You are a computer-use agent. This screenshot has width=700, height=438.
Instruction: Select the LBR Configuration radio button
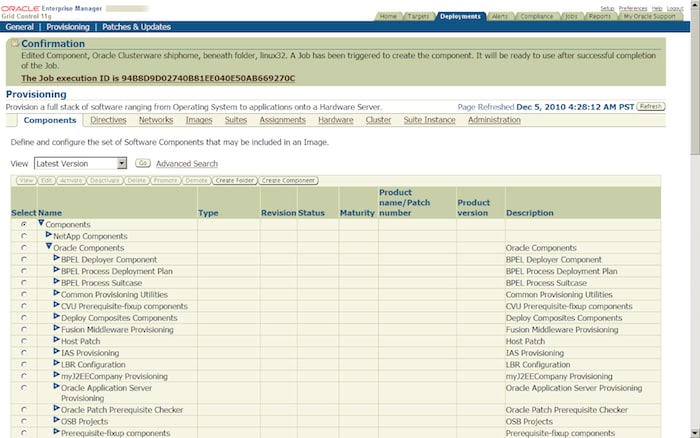coord(24,364)
